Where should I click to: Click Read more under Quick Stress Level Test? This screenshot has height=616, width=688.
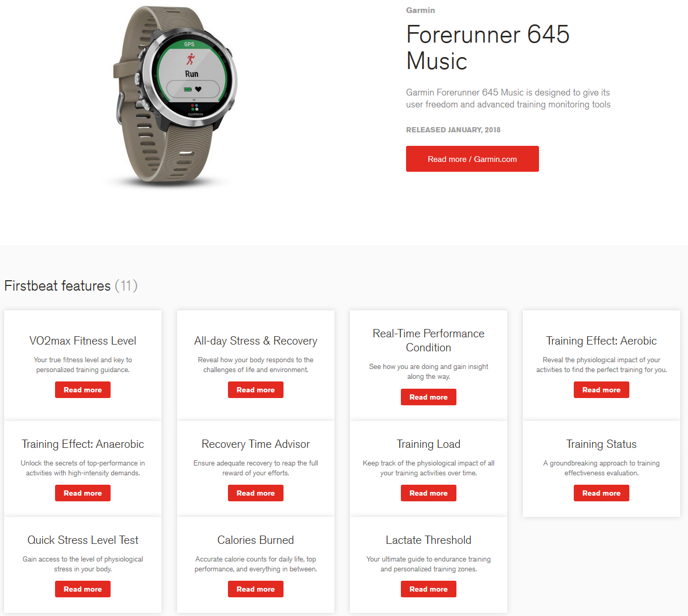[83, 589]
